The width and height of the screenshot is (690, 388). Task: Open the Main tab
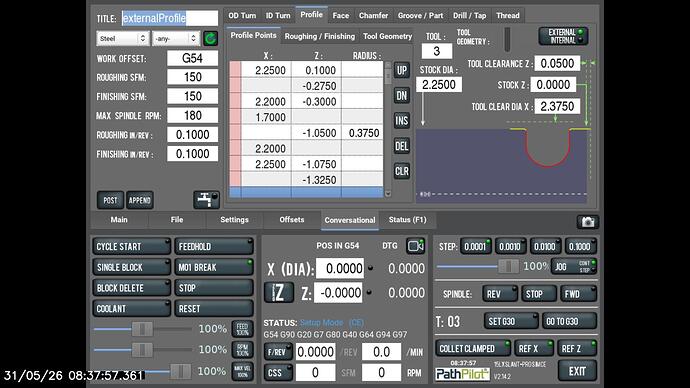click(119, 220)
